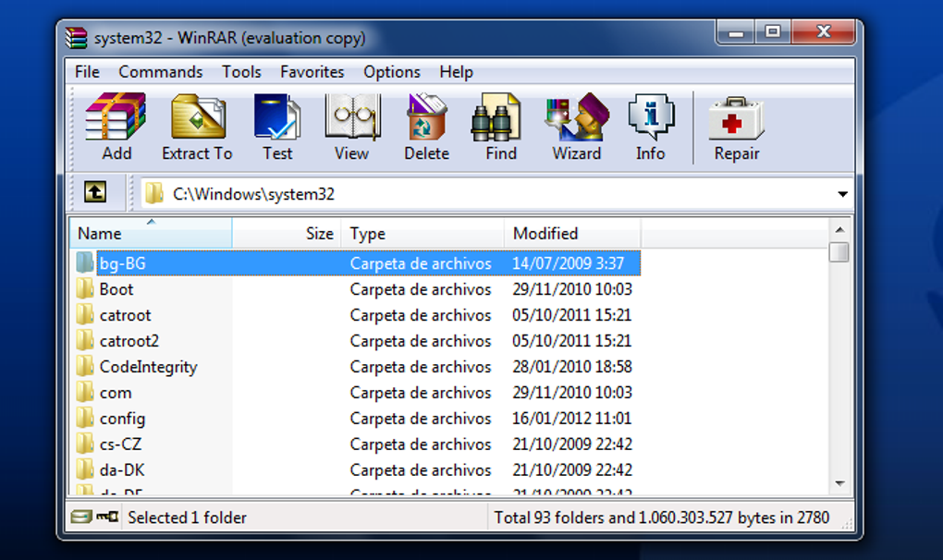Image resolution: width=943 pixels, height=560 pixels.
Task: Select the config folder row
Action: point(122,419)
